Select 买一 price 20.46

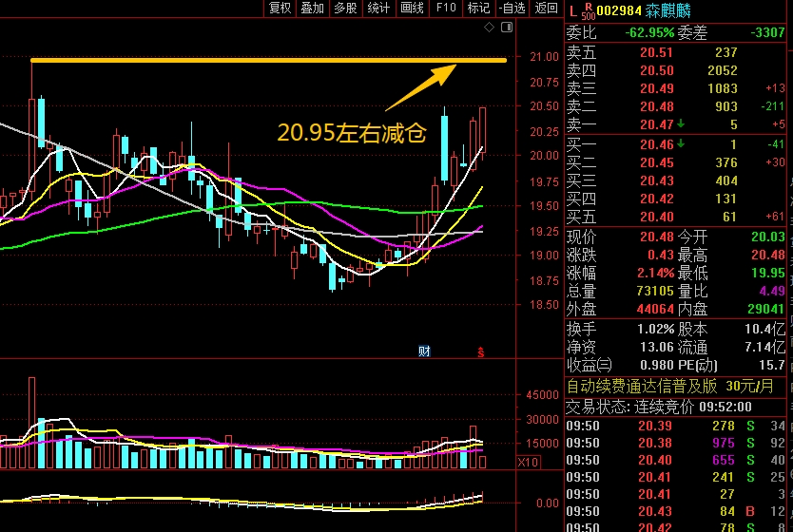click(x=656, y=145)
